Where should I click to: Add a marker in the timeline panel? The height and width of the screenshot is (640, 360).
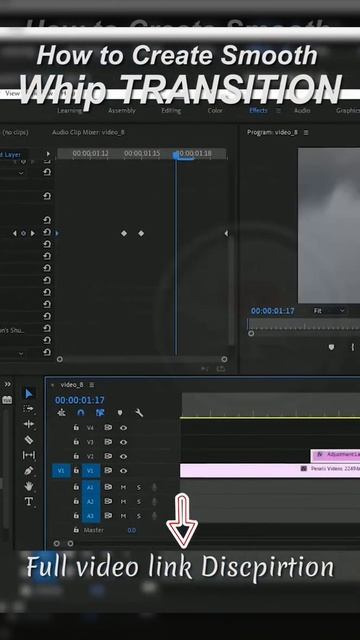click(x=120, y=413)
